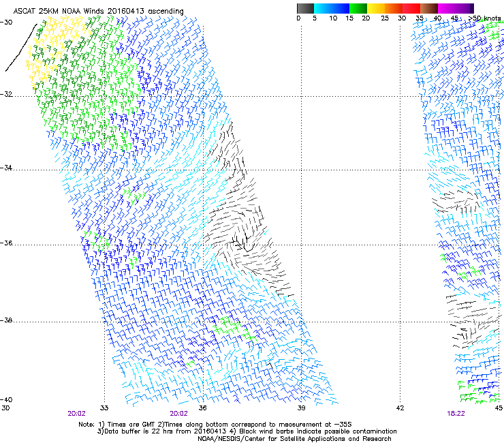Click the "-40" latitude axis label

7,399
